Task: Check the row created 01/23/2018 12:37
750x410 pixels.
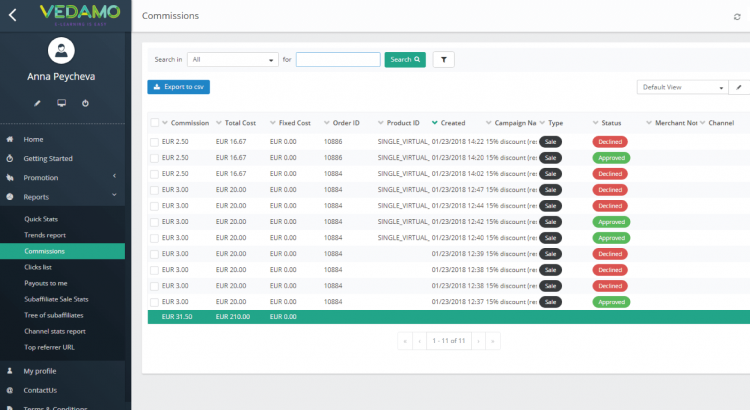Action: (x=154, y=302)
